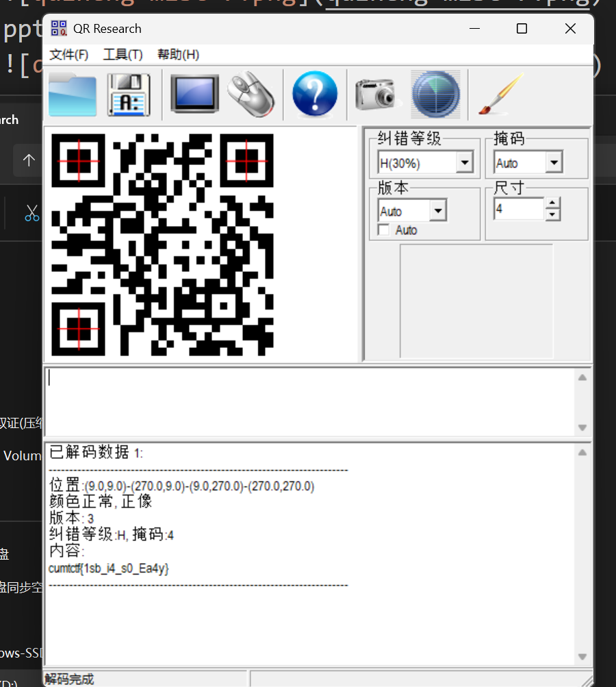Click the QR Research app title icon
Viewport: 616px width, 687px height.
[x=59, y=29]
